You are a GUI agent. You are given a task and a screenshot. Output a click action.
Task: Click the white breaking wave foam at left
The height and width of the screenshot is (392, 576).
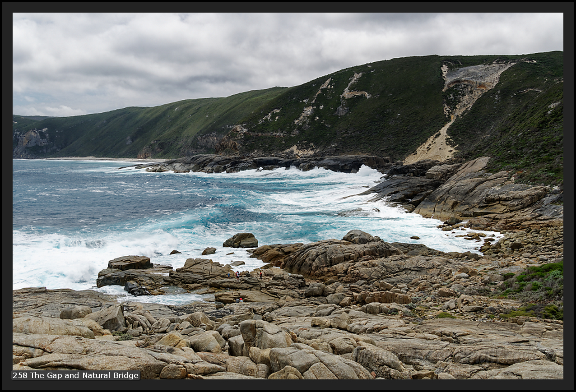tap(68, 262)
